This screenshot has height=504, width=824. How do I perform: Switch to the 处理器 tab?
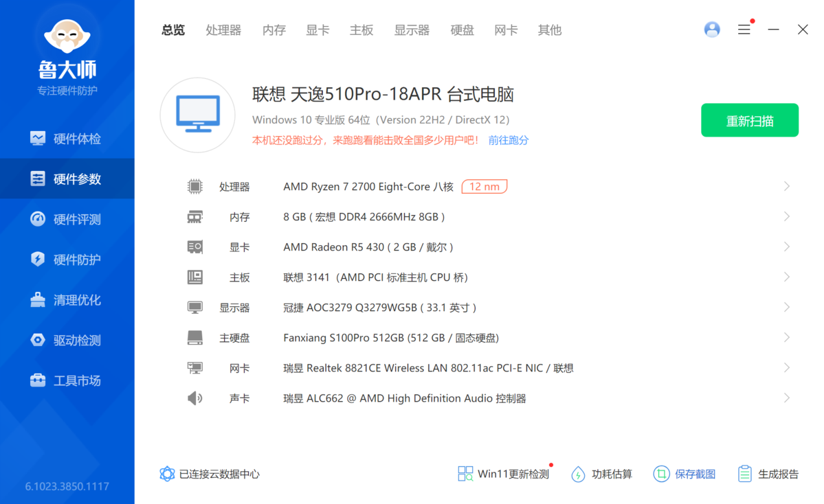click(223, 30)
